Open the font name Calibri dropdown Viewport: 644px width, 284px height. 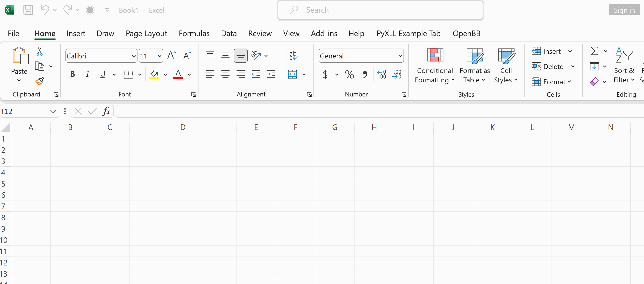click(134, 56)
